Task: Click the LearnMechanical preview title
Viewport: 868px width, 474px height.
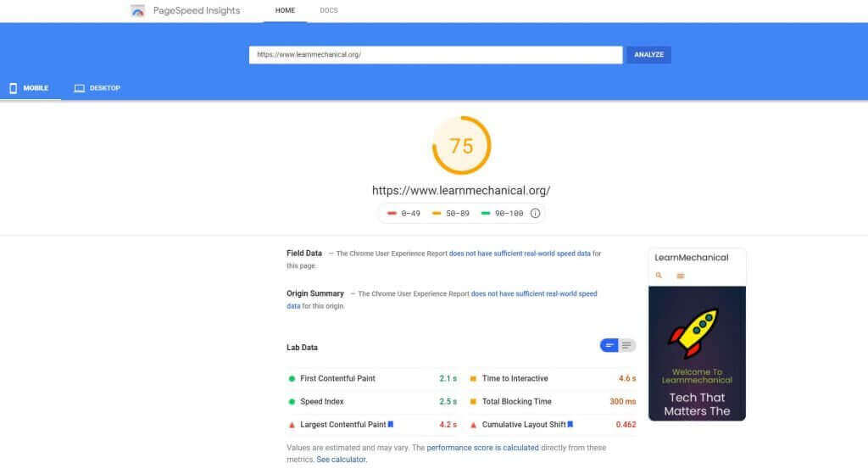Action: 692,258
